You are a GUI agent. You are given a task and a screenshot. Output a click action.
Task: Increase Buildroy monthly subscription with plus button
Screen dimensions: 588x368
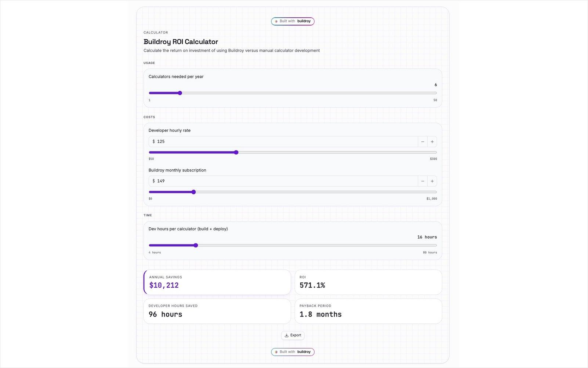[432, 181]
